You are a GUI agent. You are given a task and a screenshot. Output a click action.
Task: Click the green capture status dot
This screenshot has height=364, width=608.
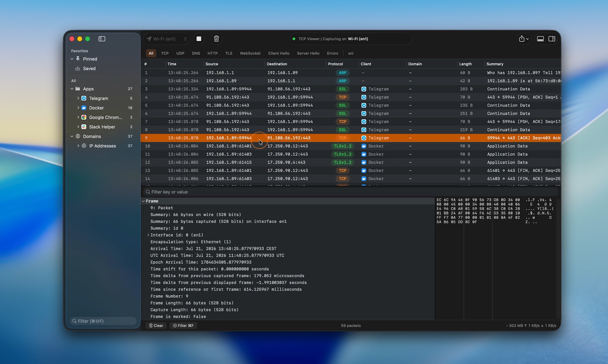pyautogui.click(x=294, y=39)
